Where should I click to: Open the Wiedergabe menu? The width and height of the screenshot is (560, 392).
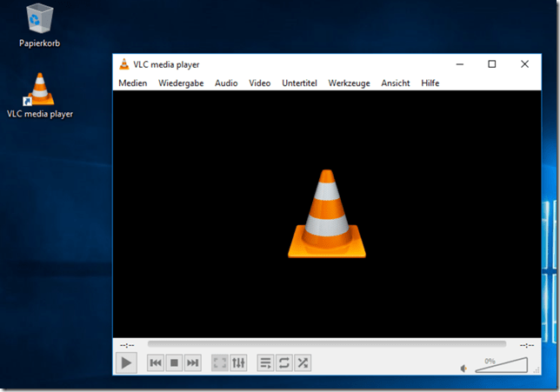click(x=181, y=83)
